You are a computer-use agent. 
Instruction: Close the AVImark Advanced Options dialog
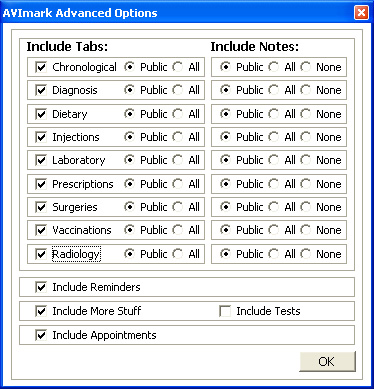[361, 13]
